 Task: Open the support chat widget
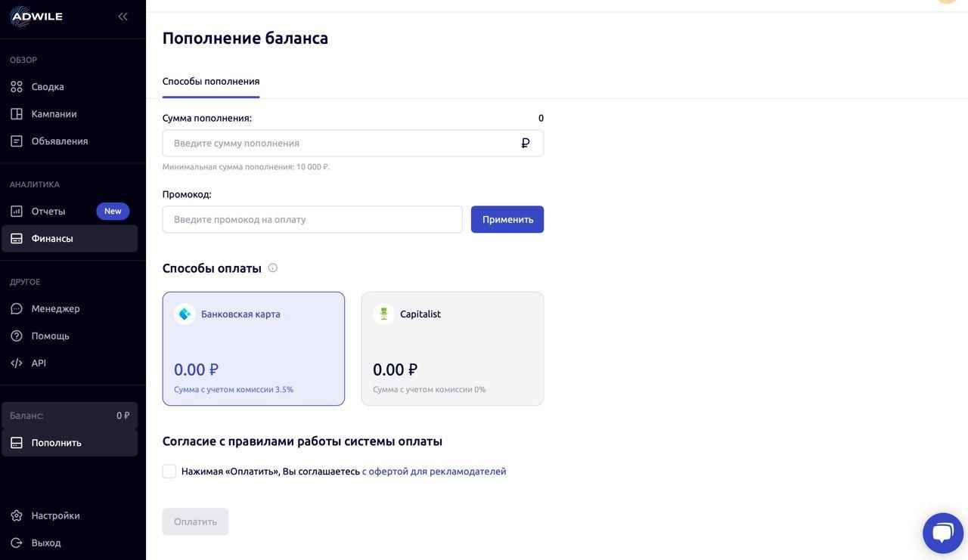[943, 533]
